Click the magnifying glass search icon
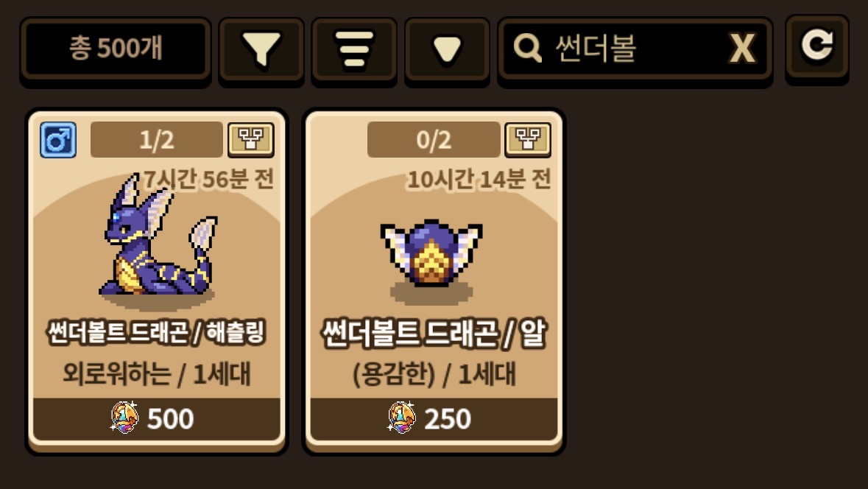 (x=528, y=48)
